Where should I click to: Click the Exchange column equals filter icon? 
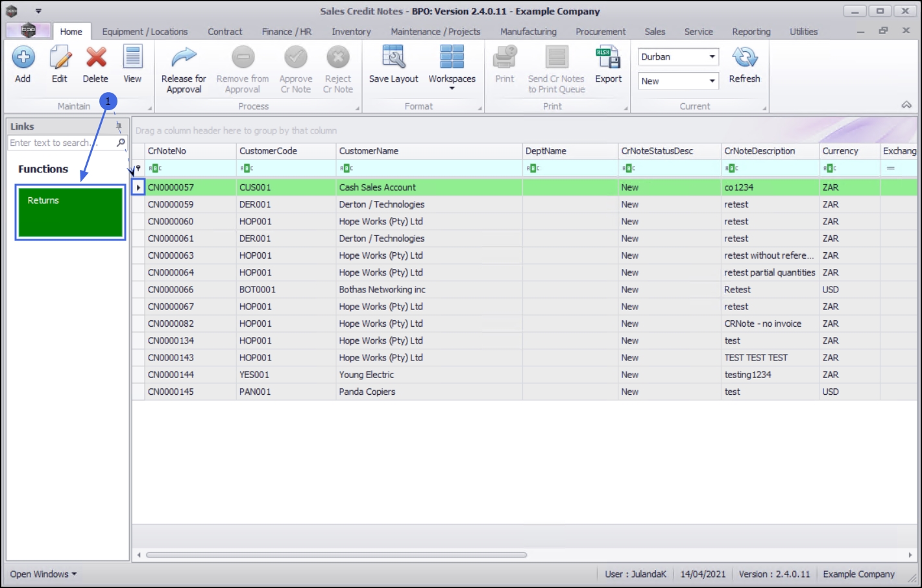[x=891, y=169]
